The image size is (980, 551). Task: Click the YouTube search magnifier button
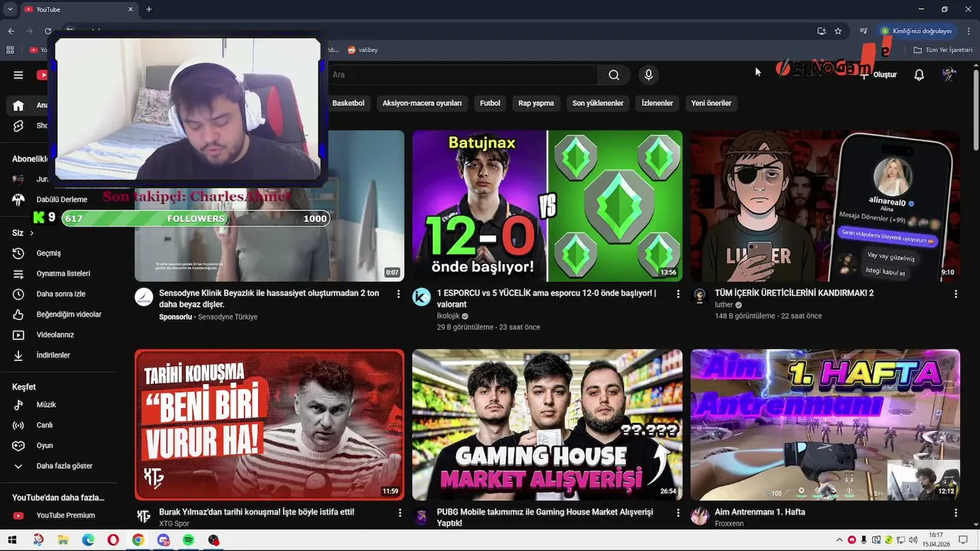pos(614,75)
